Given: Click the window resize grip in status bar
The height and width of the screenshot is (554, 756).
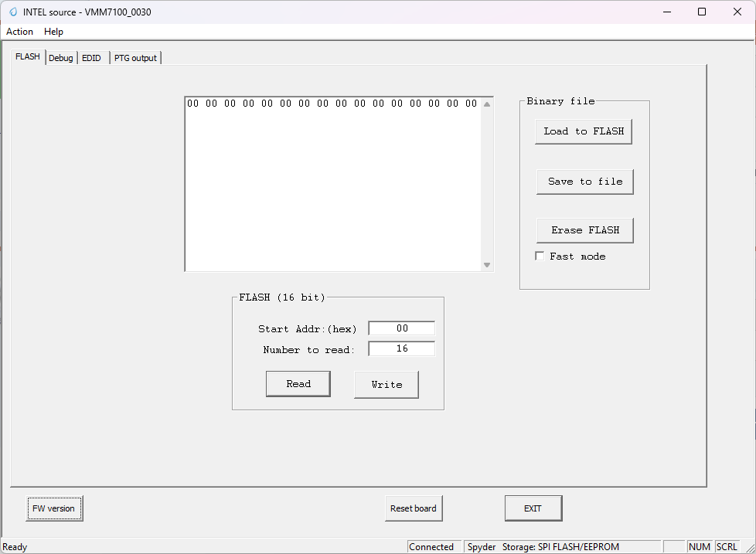Looking at the screenshot, I should [751, 548].
